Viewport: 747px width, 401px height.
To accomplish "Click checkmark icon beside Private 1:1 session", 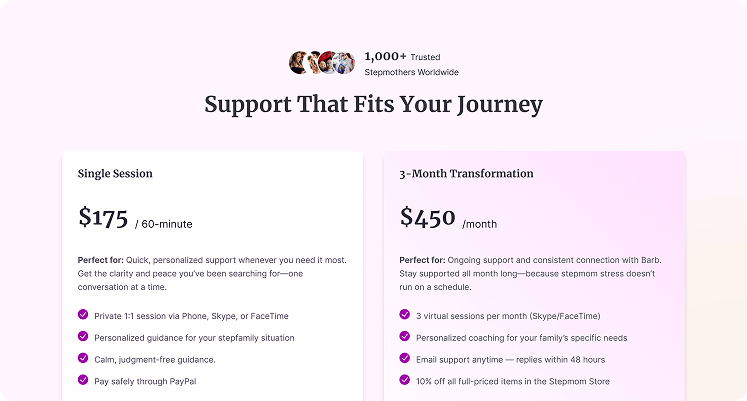I will click(83, 314).
